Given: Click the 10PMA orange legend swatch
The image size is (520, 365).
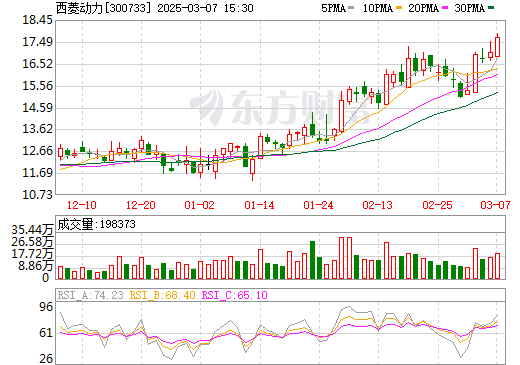Looking at the screenshot, I should point(398,8).
